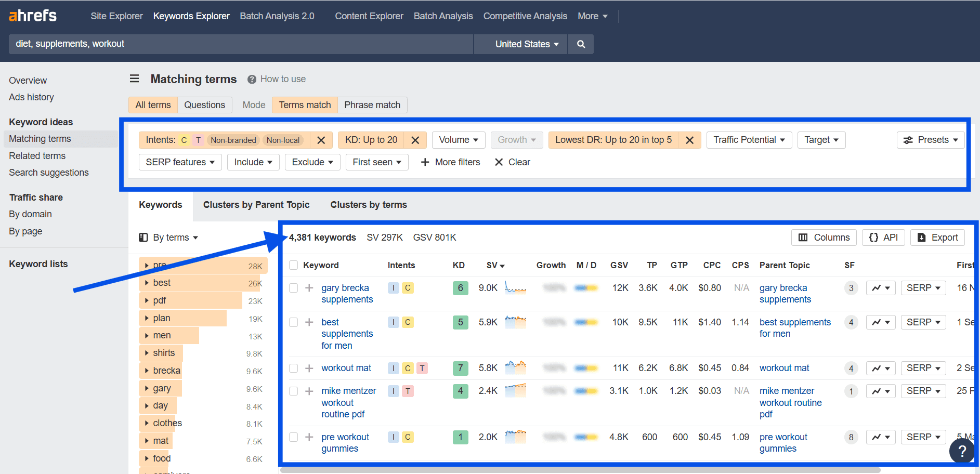Click the Ahrefs logo

click(x=33, y=16)
